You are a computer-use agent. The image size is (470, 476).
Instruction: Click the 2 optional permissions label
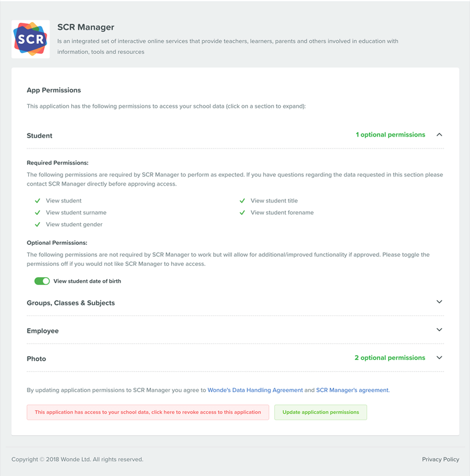point(390,358)
